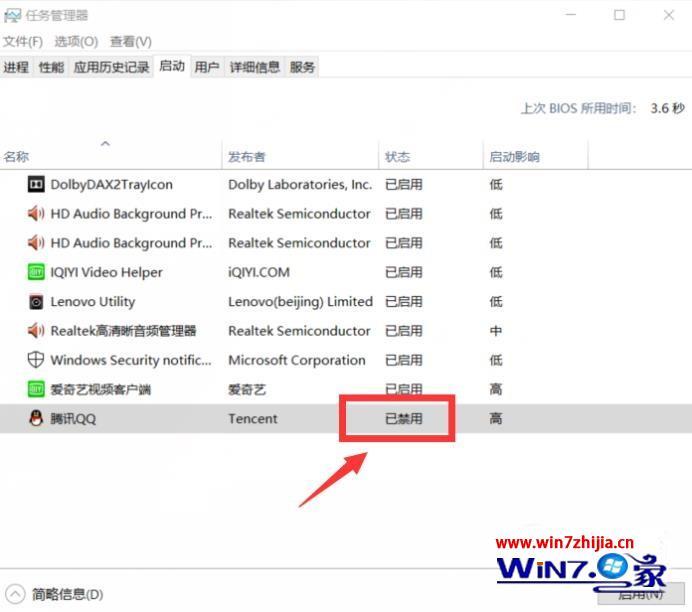Click the 低 impact value for DolbyDAX2TrayIcon
Screen dimensions: 692x612
(x=496, y=184)
